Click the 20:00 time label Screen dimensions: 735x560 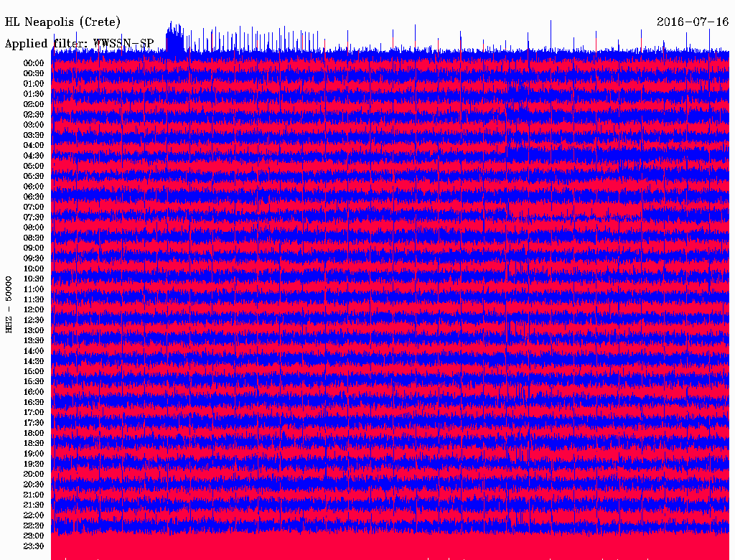(x=34, y=475)
